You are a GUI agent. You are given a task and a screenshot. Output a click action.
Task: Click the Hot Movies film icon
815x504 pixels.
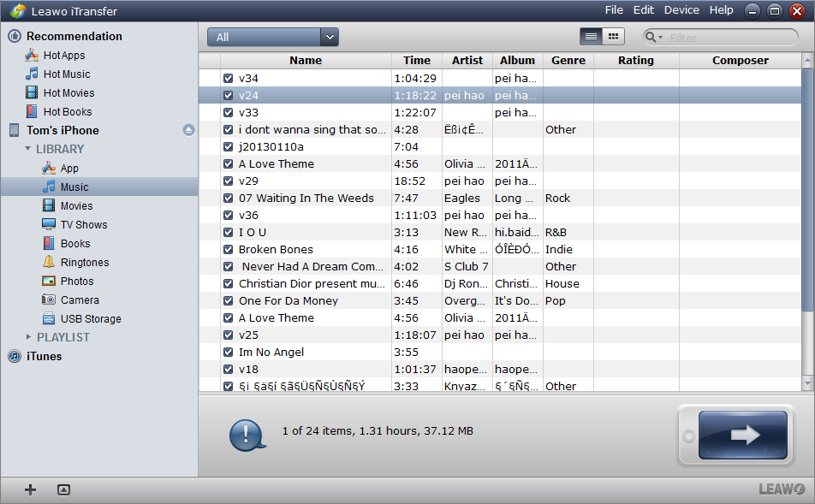click(32, 92)
